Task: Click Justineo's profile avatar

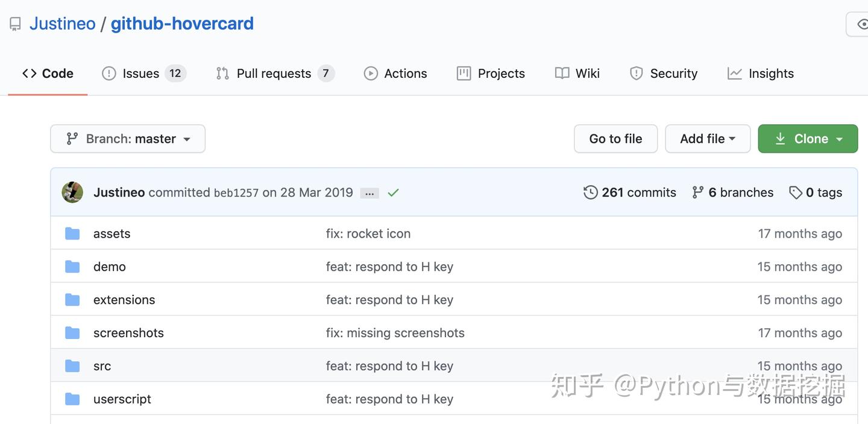Action: (x=72, y=192)
